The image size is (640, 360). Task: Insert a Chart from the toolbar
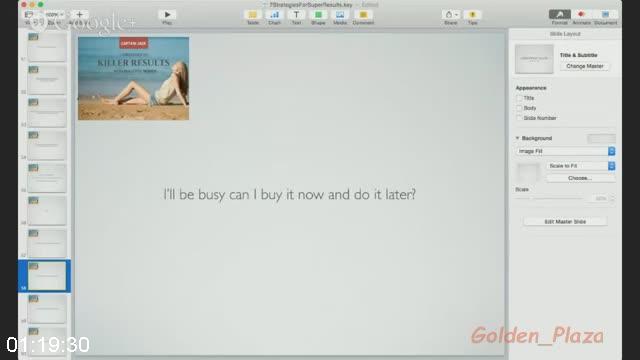click(x=274, y=15)
